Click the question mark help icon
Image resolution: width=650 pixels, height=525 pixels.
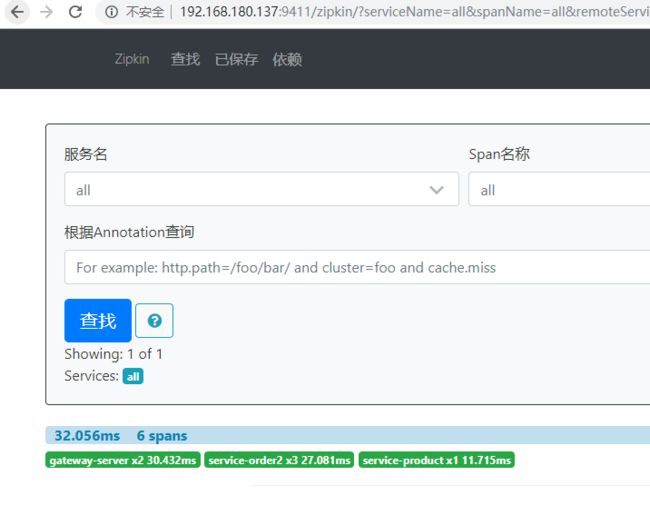(x=154, y=321)
